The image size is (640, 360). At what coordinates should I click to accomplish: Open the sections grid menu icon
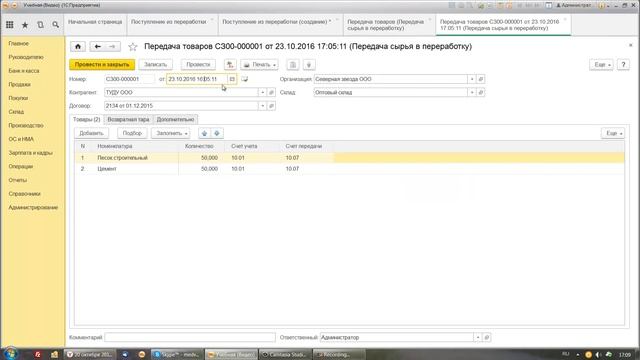9,25
